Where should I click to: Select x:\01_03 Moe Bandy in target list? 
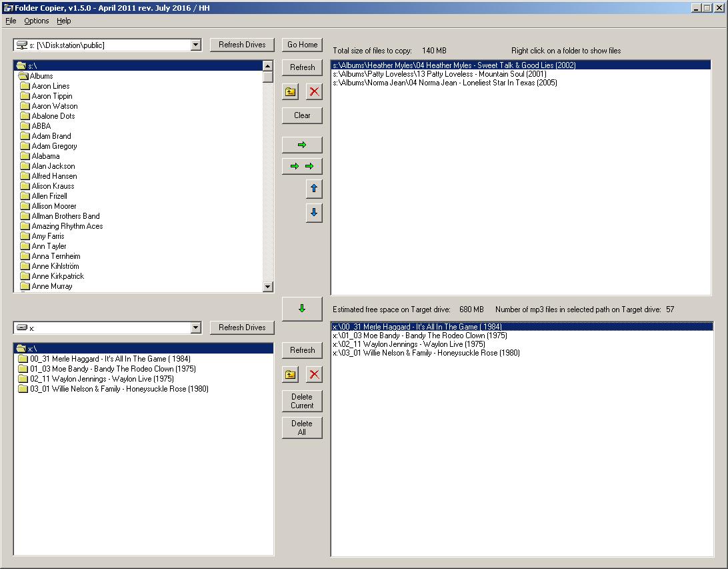[x=522, y=336]
